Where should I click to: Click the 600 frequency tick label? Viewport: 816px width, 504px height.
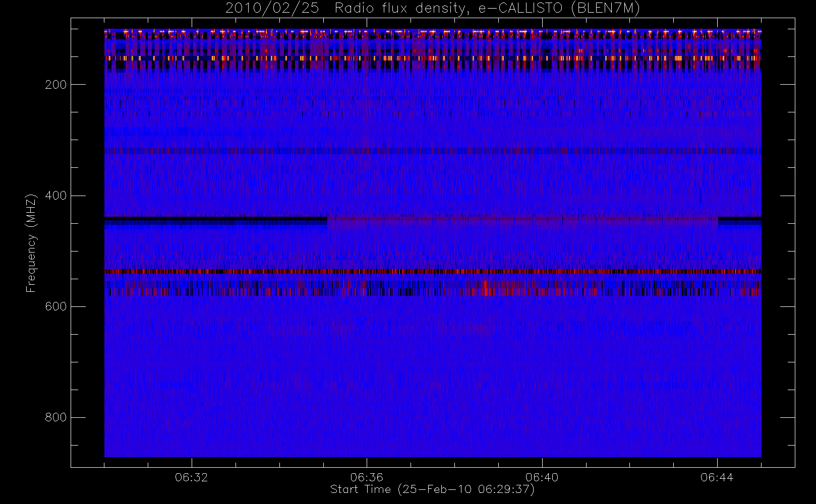tap(56, 306)
